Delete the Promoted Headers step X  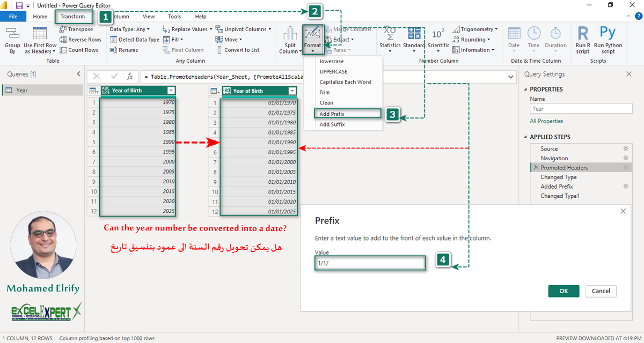[536, 168]
